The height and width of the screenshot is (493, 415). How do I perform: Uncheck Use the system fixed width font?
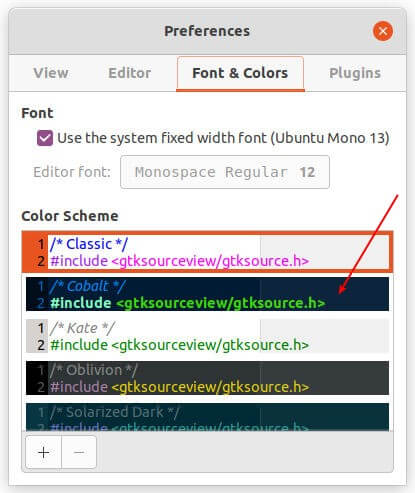click(x=45, y=138)
